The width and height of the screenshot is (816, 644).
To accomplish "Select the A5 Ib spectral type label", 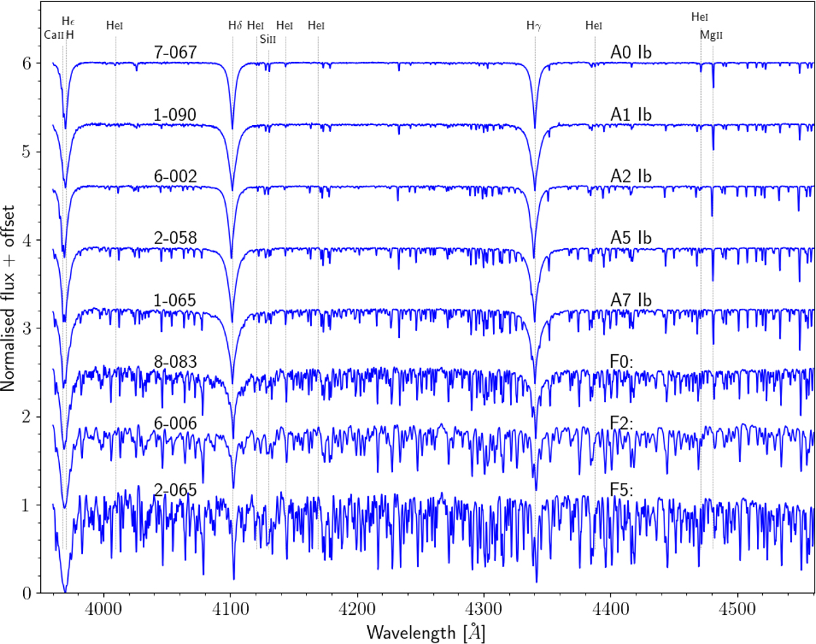I will pos(631,238).
